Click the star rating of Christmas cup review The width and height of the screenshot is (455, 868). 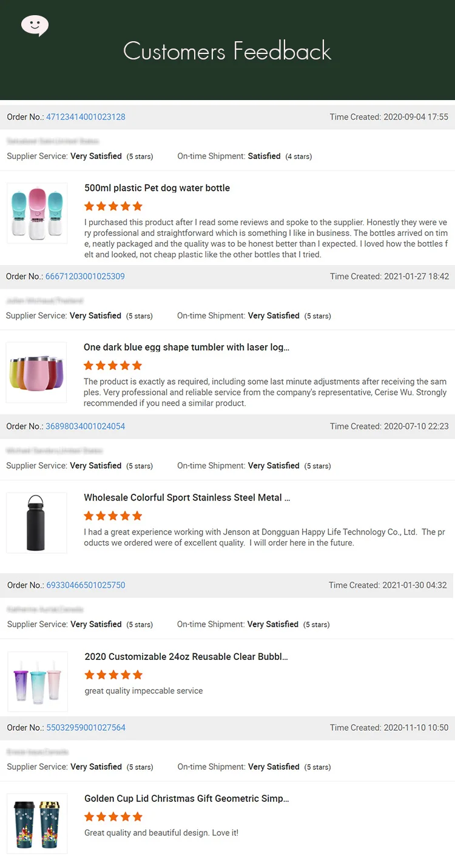[113, 816]
